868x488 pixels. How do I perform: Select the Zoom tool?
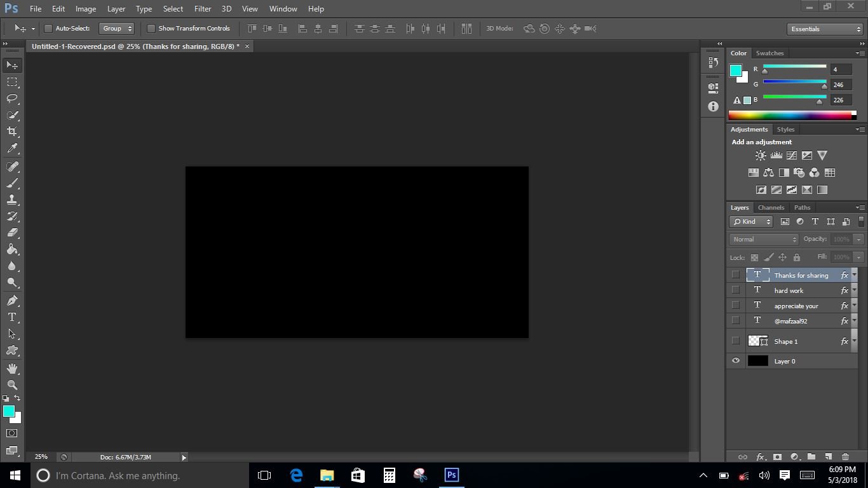point(12,385)
